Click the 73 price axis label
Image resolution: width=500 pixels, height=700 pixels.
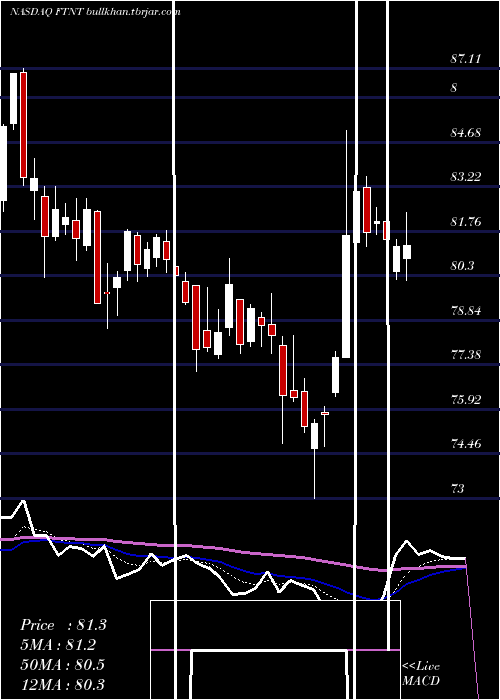click(x=458, y=488)
